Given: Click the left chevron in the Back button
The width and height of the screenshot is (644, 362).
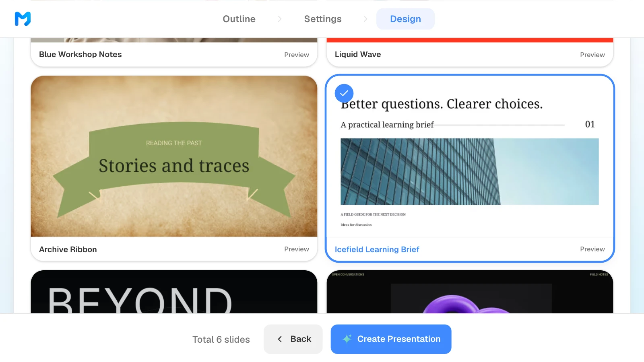Looking at the screenshot, I should (280, 339).
